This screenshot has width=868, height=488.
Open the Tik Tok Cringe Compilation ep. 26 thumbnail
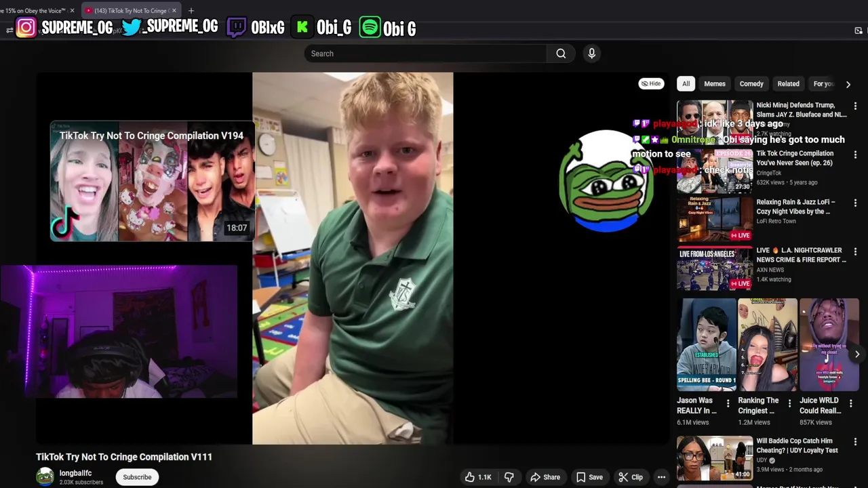point(715,171)
